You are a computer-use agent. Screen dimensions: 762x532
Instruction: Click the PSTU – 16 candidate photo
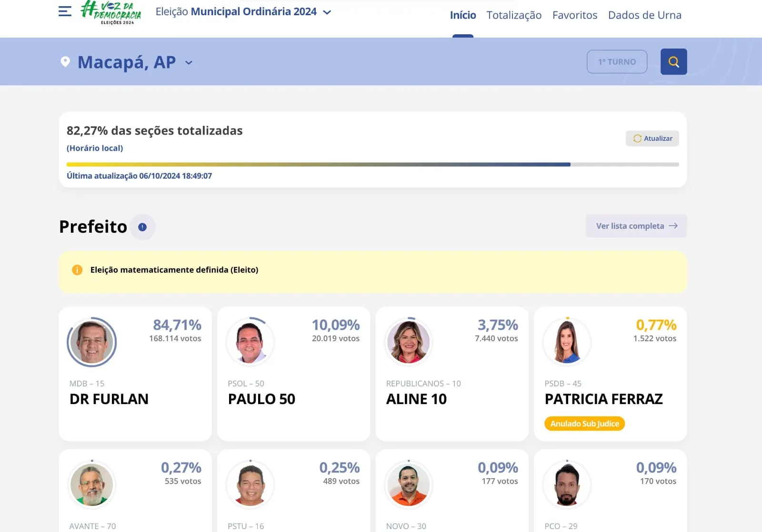coord(251,485)
